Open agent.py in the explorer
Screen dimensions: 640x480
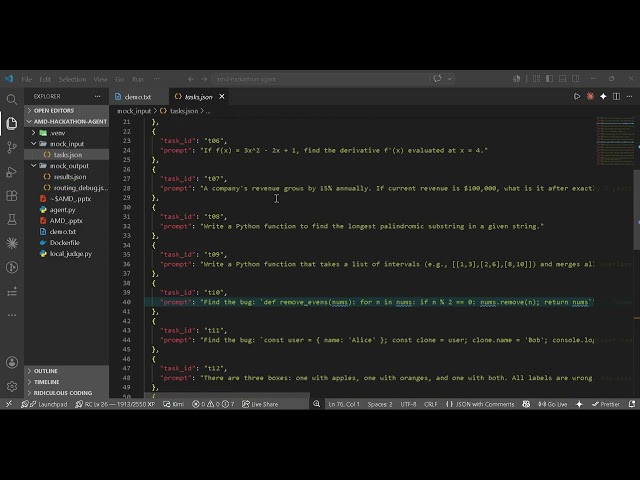pyautogui.click(x=62, y=210)
